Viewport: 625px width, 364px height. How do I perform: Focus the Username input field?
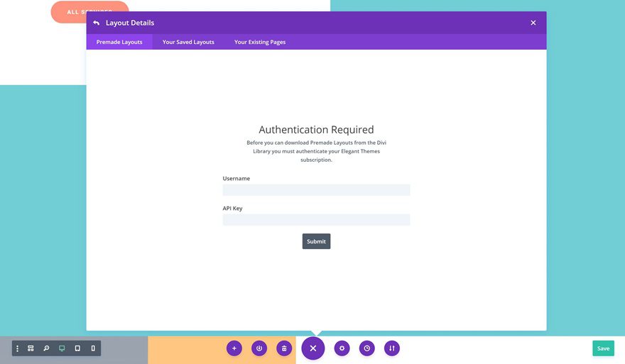[x=316, y=190]
